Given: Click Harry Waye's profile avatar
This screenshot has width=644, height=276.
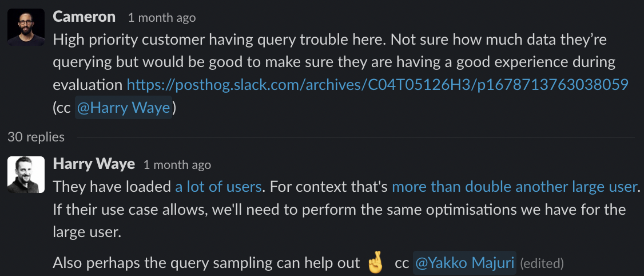Looking at the screenshot, I should point(26,174).
